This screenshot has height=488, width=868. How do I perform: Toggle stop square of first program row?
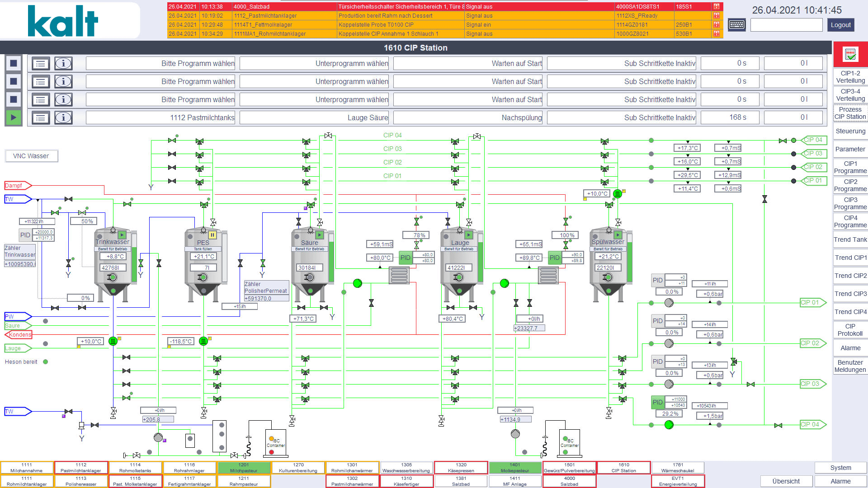[x=14, y=63]
